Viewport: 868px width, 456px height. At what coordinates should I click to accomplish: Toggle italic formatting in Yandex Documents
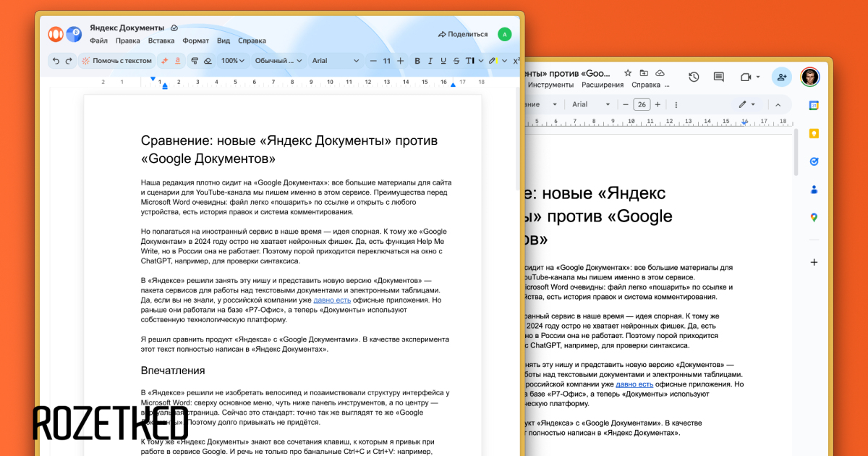click(x=430, y=61)
